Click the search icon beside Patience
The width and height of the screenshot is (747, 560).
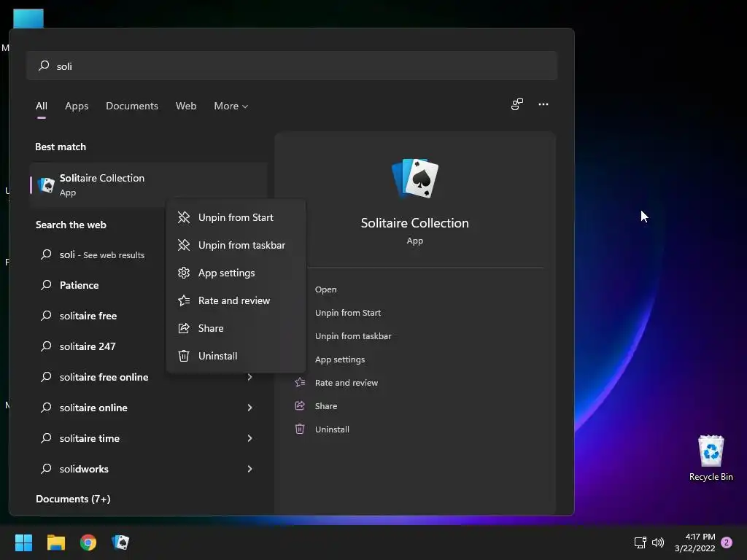46,285
